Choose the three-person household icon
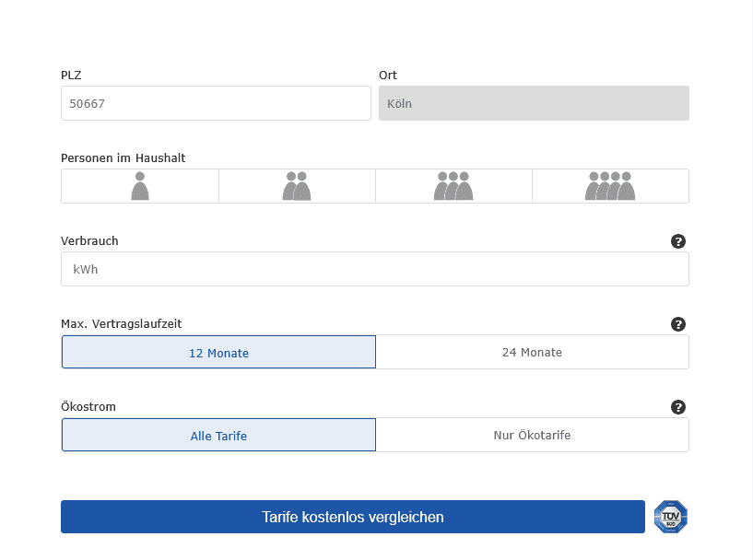Viewport: 753px width, 560px height. [x=453, y=186]
